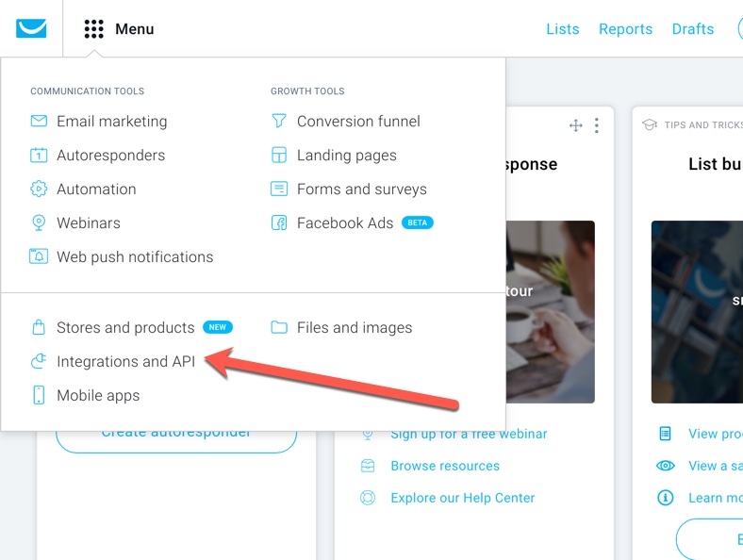743x560 pixels.
Task: Open Web push notifications item
Action: [x=135, y=256]
